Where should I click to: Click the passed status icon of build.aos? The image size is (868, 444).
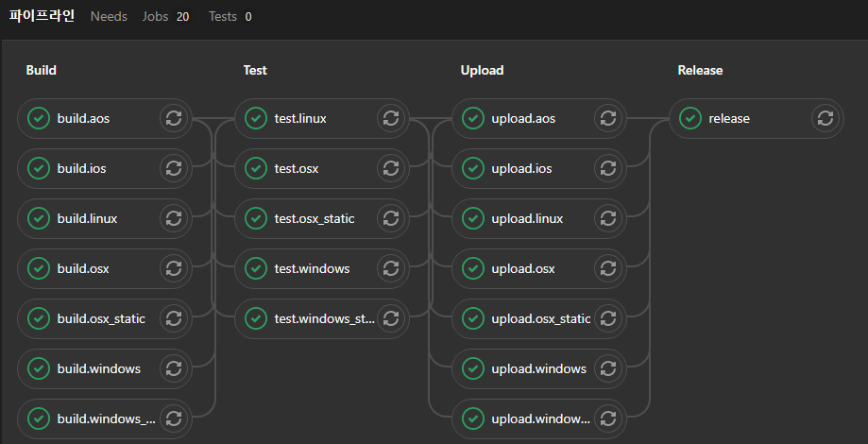tap(39, 118)
